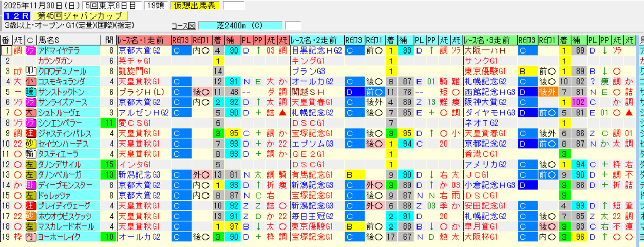Click the レース名・2走前 column header
The height and width of the screenshot is (247, 644).
point(316,40)
